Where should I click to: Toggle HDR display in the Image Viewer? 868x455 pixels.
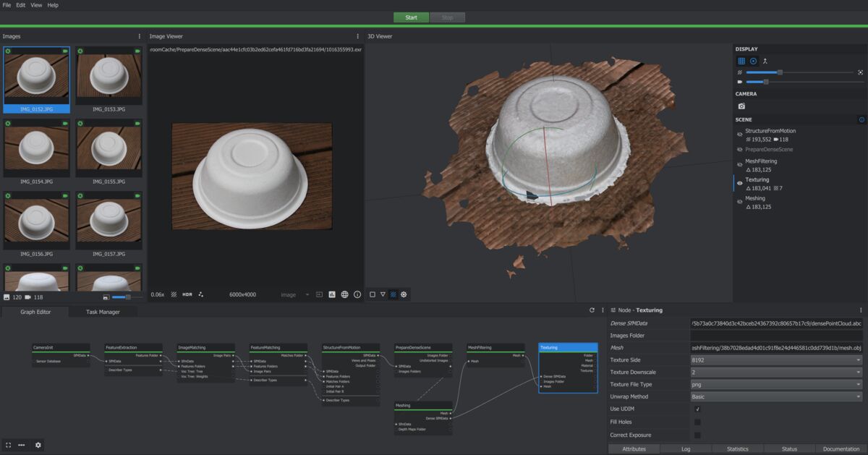[187, 294]
